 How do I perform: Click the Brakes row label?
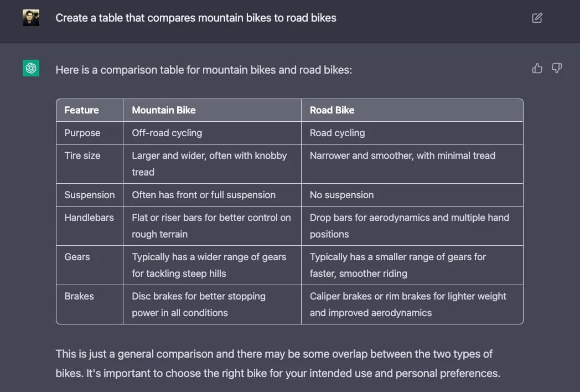[x=79, y=296]
